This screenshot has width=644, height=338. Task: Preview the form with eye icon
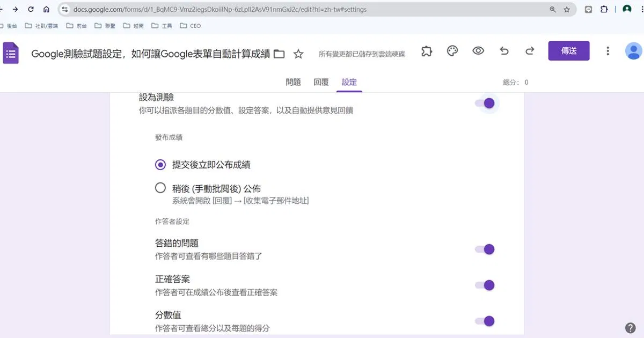(478, 51)
